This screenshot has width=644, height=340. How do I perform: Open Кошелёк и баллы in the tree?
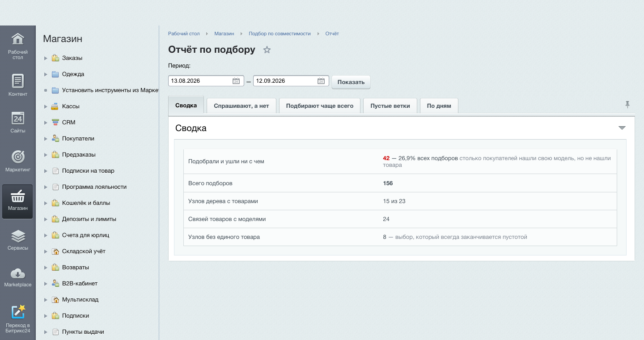[86, 203]
